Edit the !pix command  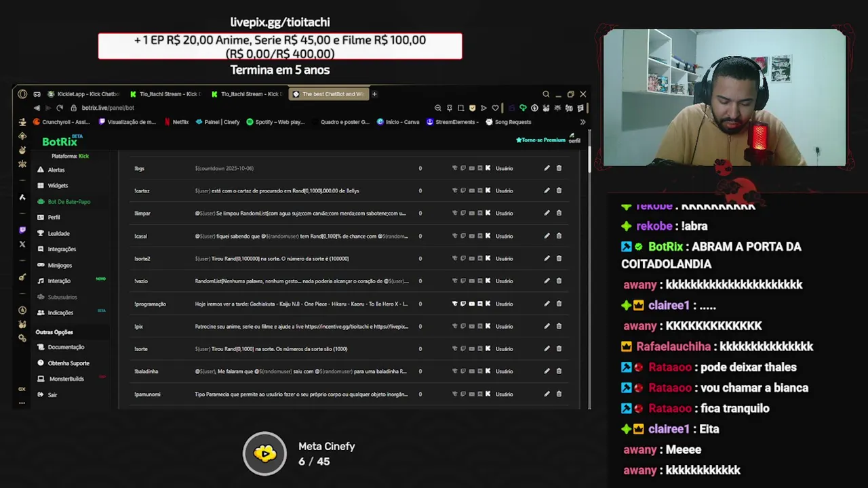pyautogui.click(x=547, y=326)
